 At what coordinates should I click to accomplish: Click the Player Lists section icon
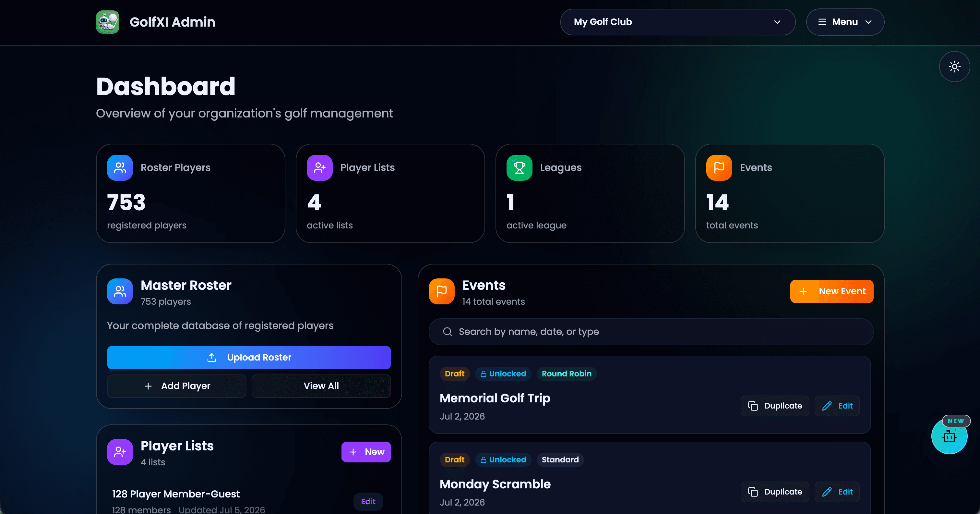pos(120,452)
